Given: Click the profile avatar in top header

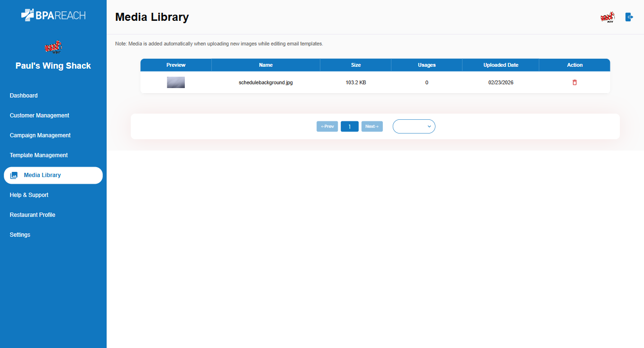Looking at the screenshot, I should tap(607, 18).
